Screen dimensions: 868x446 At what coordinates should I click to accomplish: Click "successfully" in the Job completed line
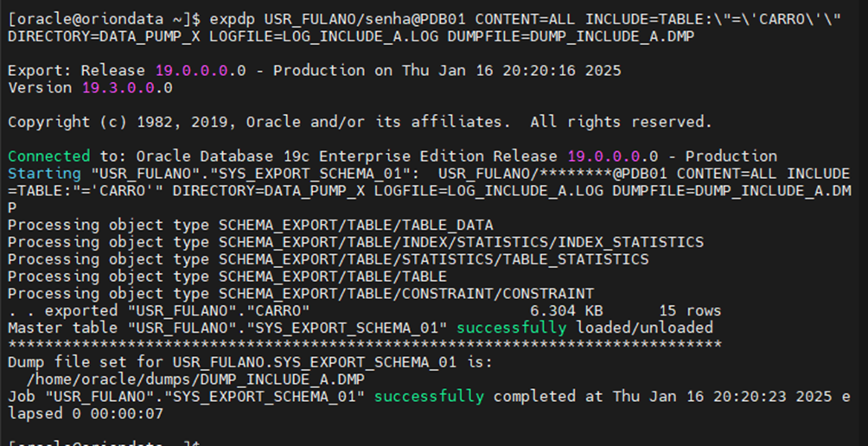pos(429,397)
